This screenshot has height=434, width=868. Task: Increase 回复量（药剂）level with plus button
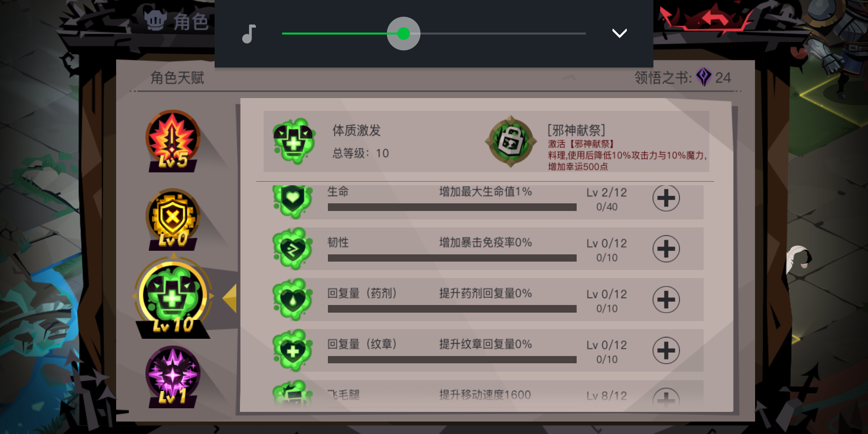pos(666,300)
